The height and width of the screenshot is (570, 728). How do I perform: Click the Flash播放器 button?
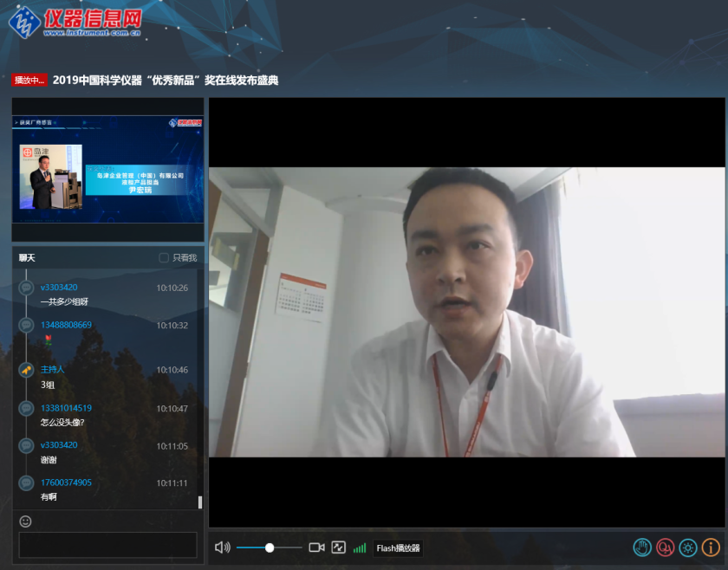398,548
